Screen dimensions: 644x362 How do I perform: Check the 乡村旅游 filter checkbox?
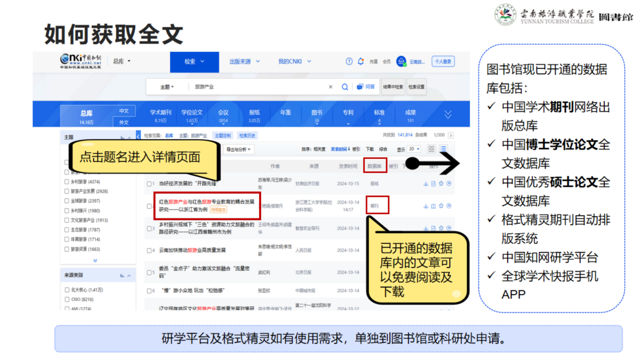pos(67,182)
